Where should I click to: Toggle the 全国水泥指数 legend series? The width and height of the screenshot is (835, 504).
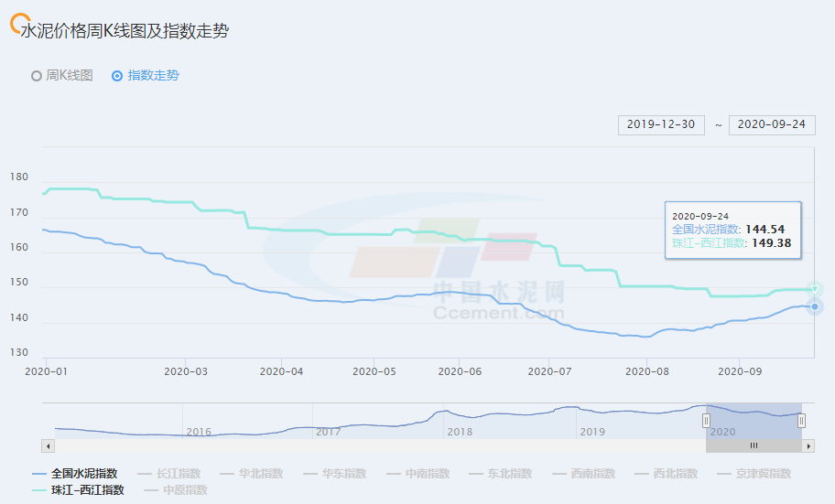click(74, 474)
